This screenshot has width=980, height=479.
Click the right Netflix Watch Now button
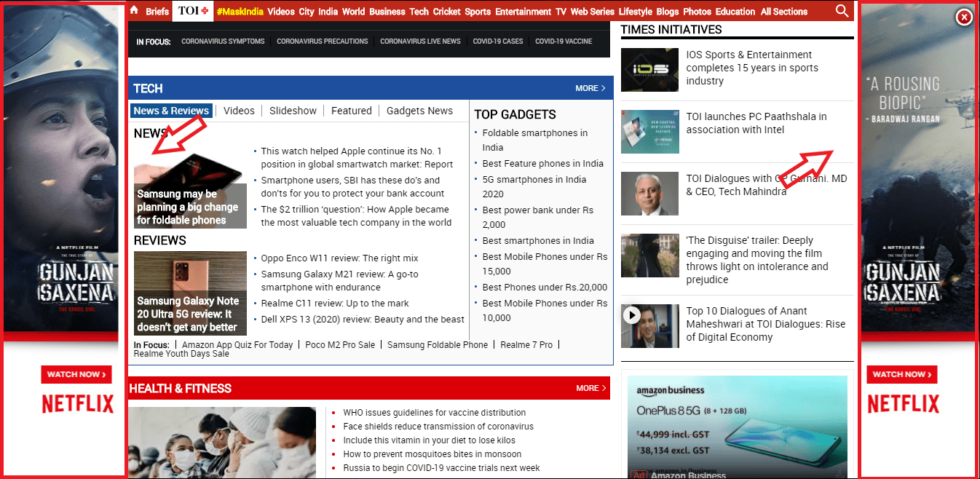tap(901, 374)
